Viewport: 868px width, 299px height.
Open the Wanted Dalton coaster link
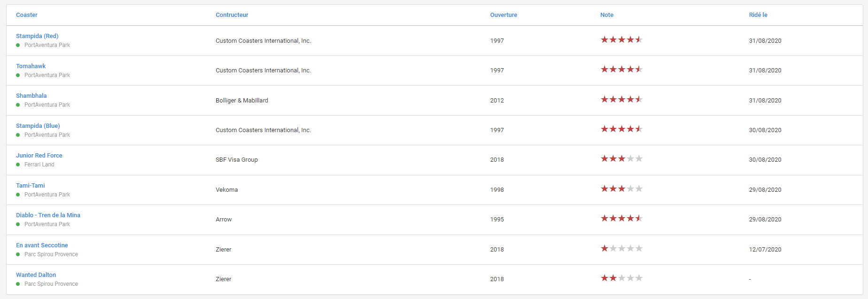coord(36,275)
